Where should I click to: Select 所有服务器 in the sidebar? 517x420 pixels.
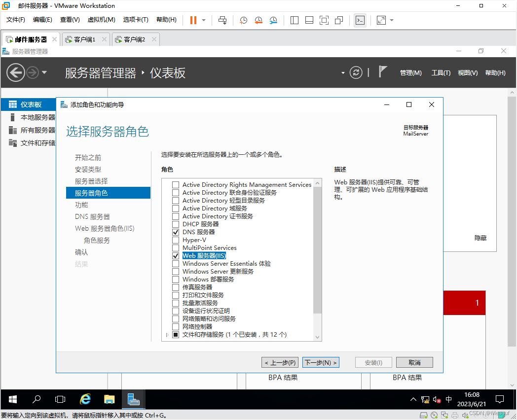(28, 130)
